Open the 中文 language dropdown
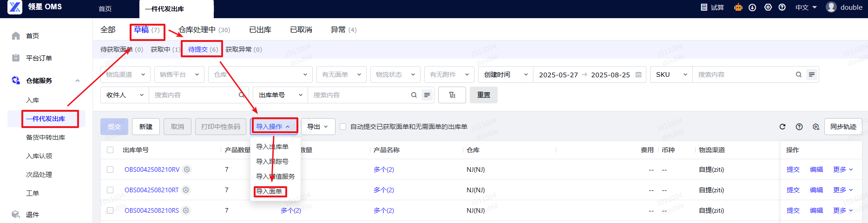Viewport: 868px width, 223px height. pyautogui.click(x=806, y=7)
